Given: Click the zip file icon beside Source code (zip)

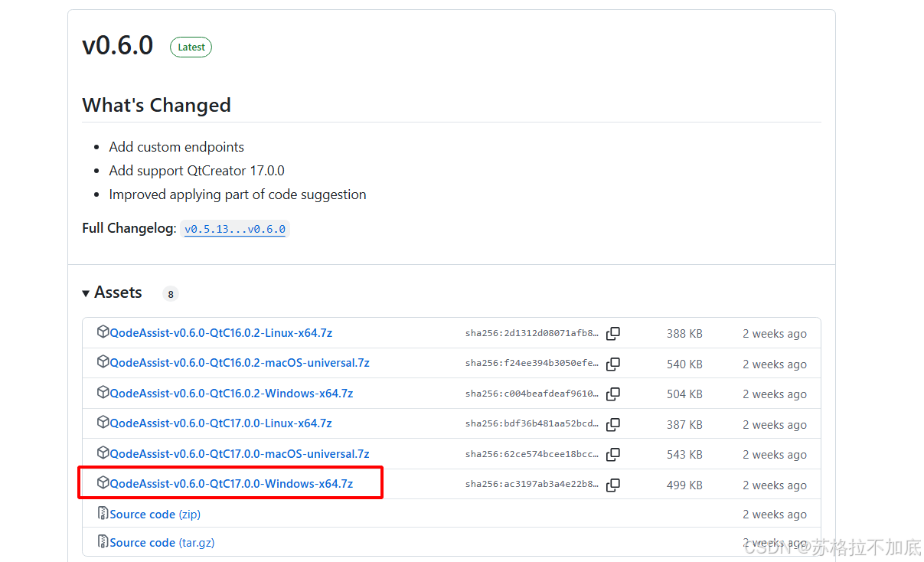Looking at the screenshot, I should [103, 513].
